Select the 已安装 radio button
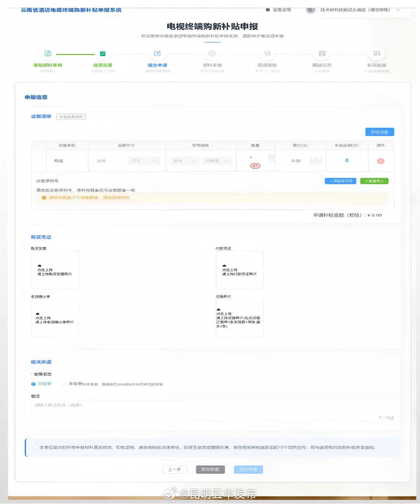Viewport: 420px width, 504px height. [x=33, y=384]
